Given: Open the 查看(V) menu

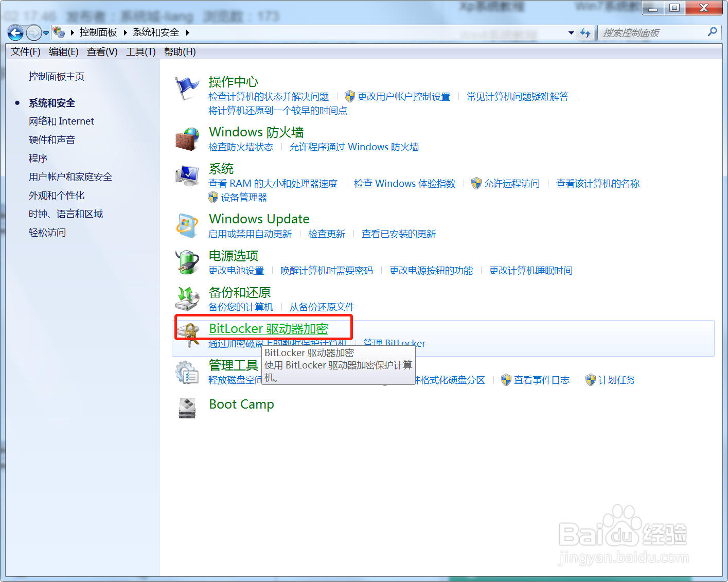Looking at the screenshot, I should click(101, 51).
